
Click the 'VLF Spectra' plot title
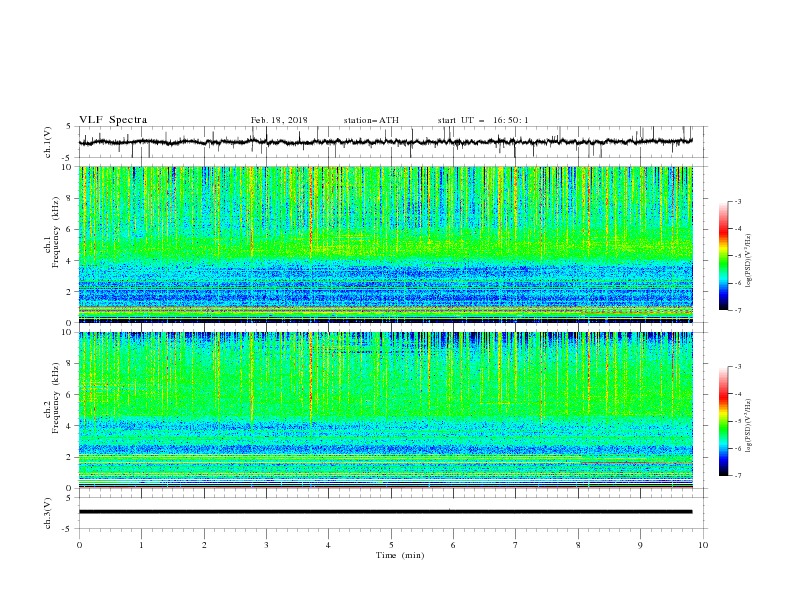tap(113, 120)
